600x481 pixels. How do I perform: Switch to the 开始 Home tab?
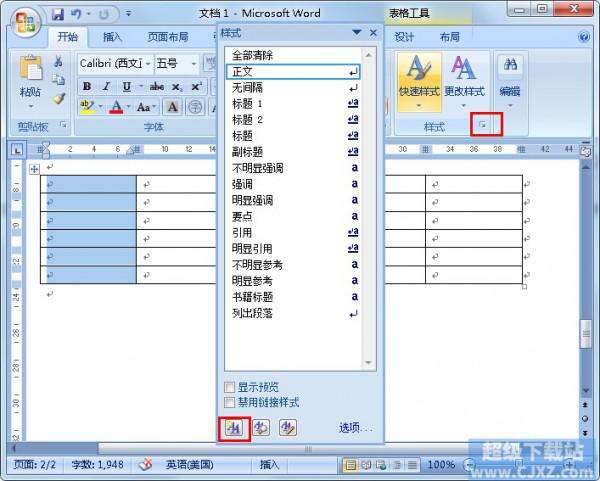click(x=68, y=37)
